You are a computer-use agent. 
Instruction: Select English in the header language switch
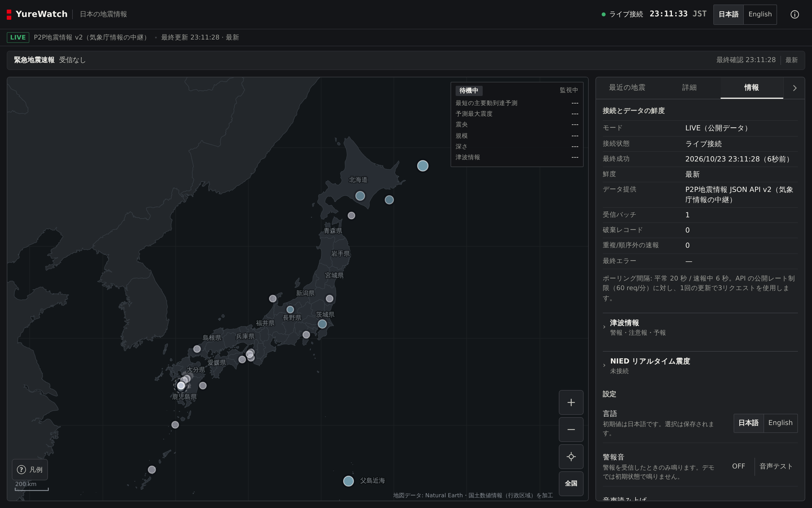tap(760, 14)
